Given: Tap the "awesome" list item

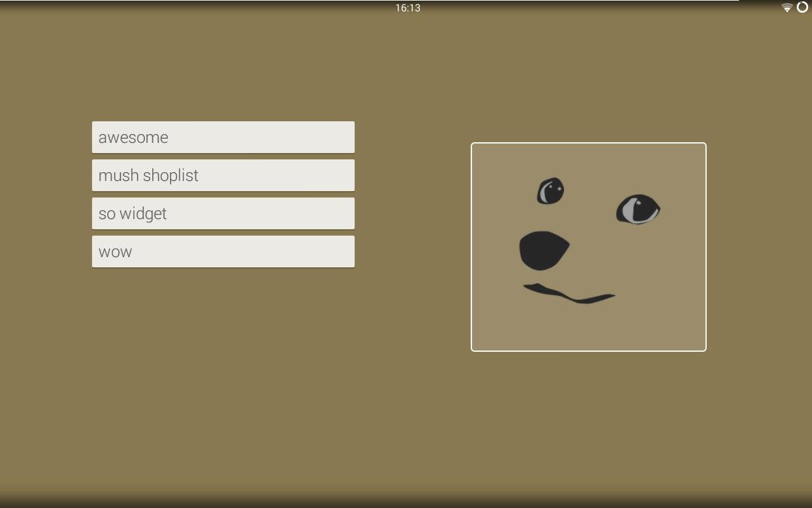Looking at the screenshot, I should (x=223, y=137).
